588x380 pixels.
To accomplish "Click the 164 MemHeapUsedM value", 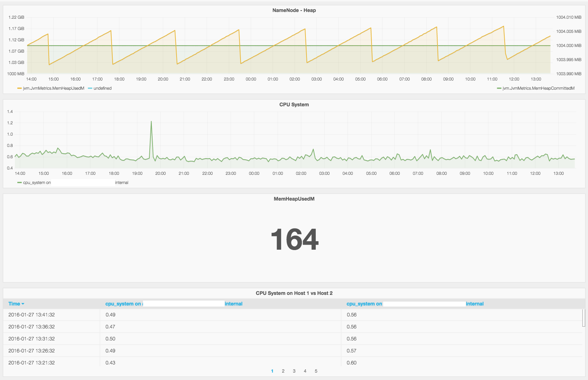I will [x=294, y=239].
